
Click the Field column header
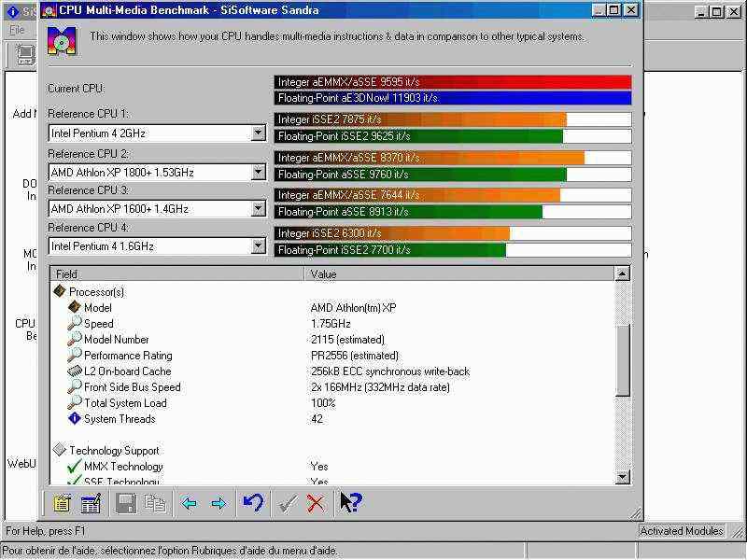coord(177,273)
